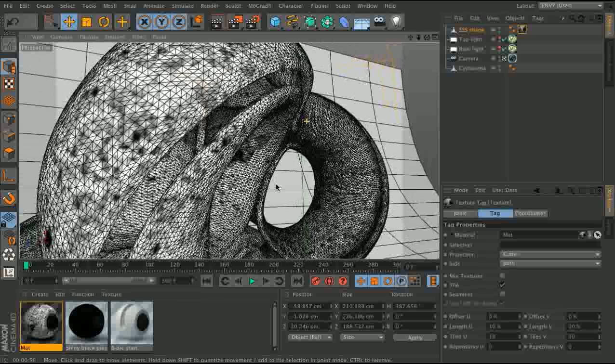Screen dimensions: 615x364
Task: Uncheck the Tile checkbox
Action: click(503, 285)
